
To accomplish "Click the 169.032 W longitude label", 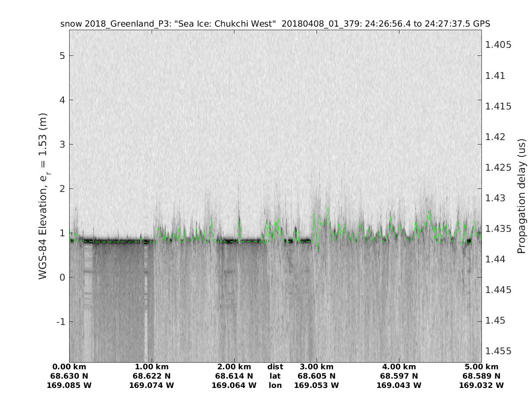I will pyautogui.click(x=481, y=386).
